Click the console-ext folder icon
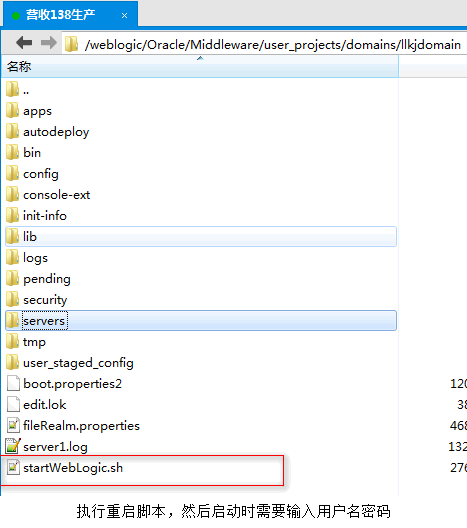The height and width of the screenshot is (528, 467). pos(12,194)
